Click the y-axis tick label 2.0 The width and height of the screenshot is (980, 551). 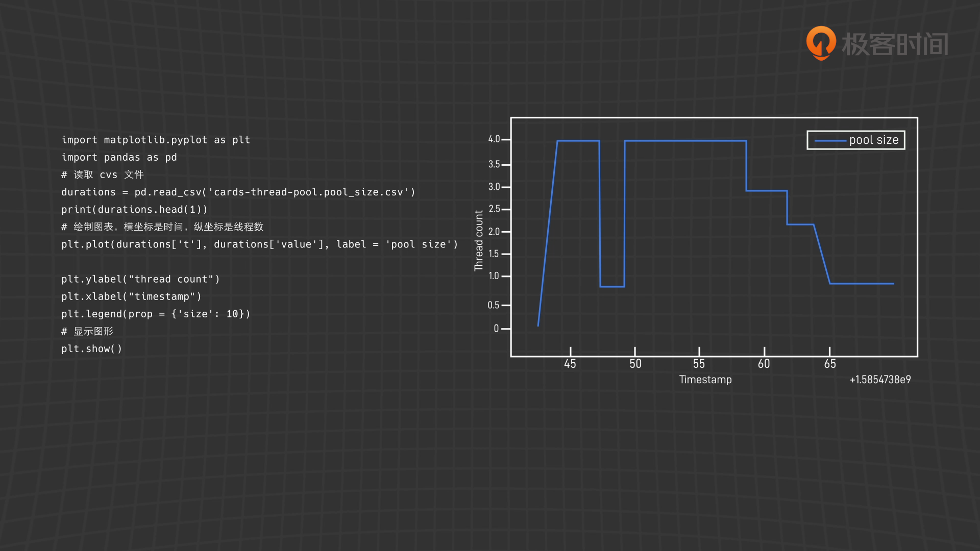pyautogui.click(x=494, y=231)
